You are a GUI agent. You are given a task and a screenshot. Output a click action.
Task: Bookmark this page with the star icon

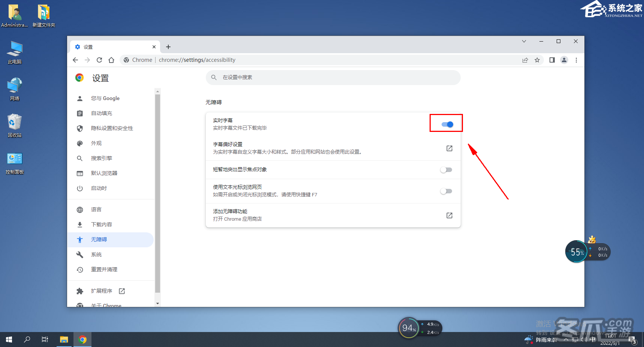(537, 60)
